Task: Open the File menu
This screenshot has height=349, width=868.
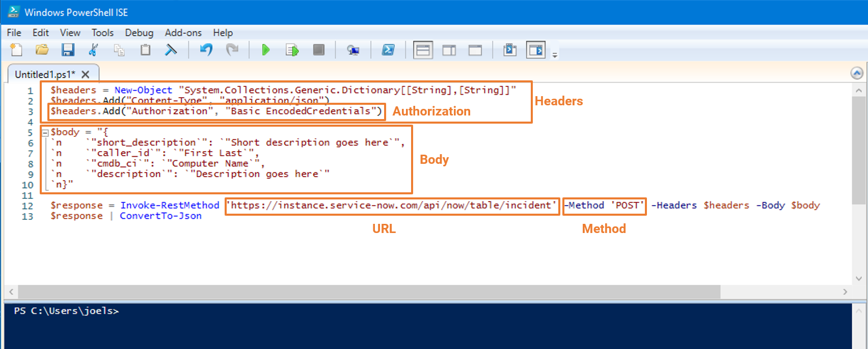Action: [14, 33]
